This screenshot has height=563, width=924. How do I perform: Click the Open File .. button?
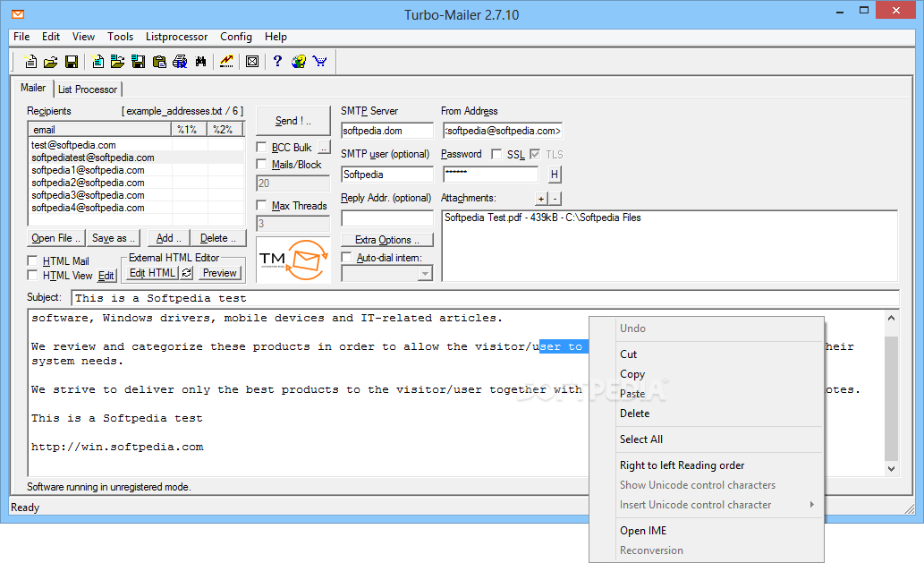click(x=56, y=238)
